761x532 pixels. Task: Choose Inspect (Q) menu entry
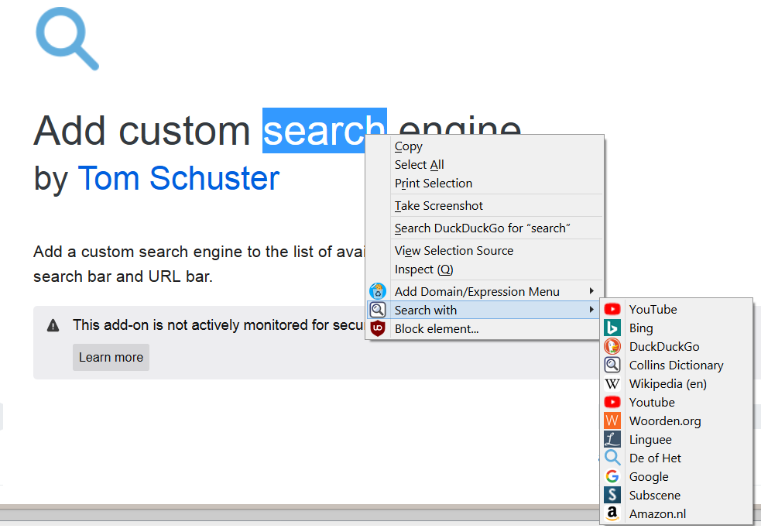coord(485,269)
